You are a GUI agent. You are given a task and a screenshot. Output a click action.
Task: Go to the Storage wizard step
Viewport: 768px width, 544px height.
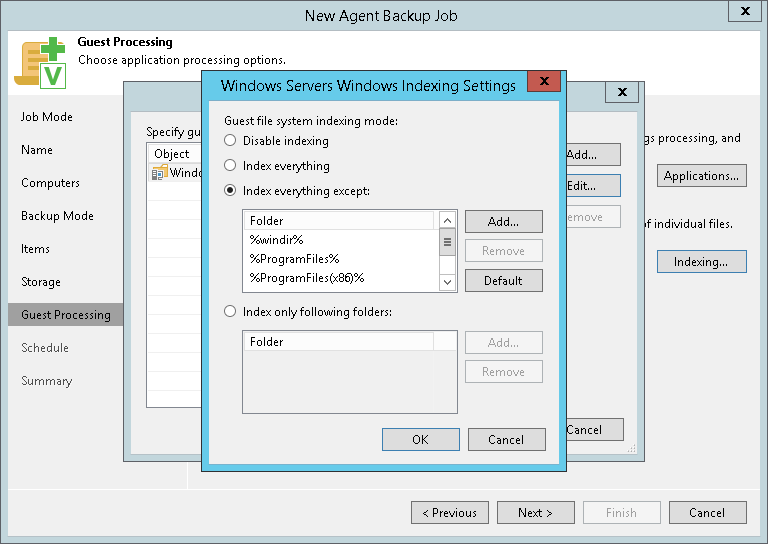coord(41,282)
